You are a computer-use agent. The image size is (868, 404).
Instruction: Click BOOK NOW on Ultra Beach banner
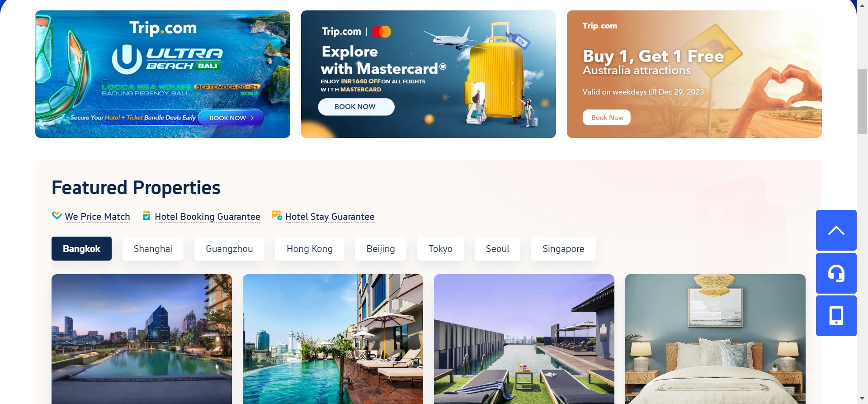231,118
